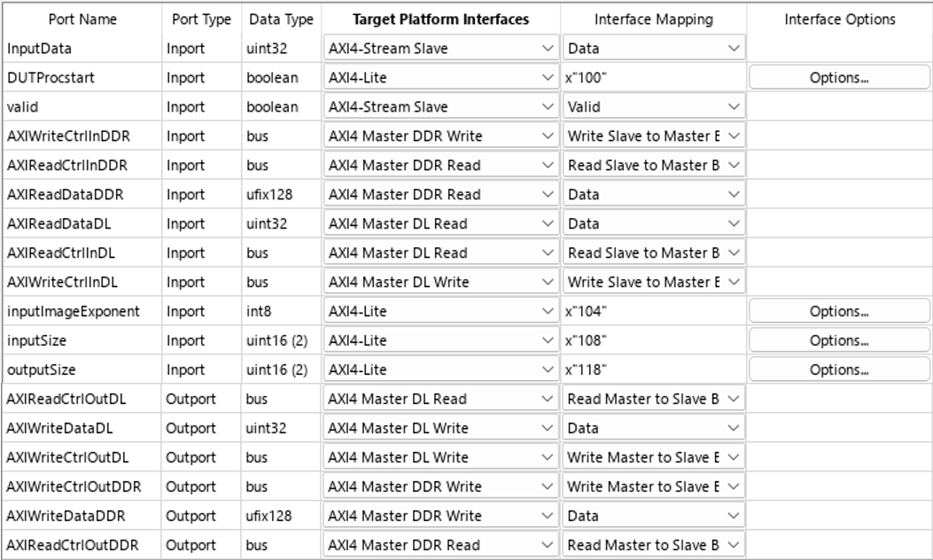Click the Interface Mapping column header

(653, 19)
